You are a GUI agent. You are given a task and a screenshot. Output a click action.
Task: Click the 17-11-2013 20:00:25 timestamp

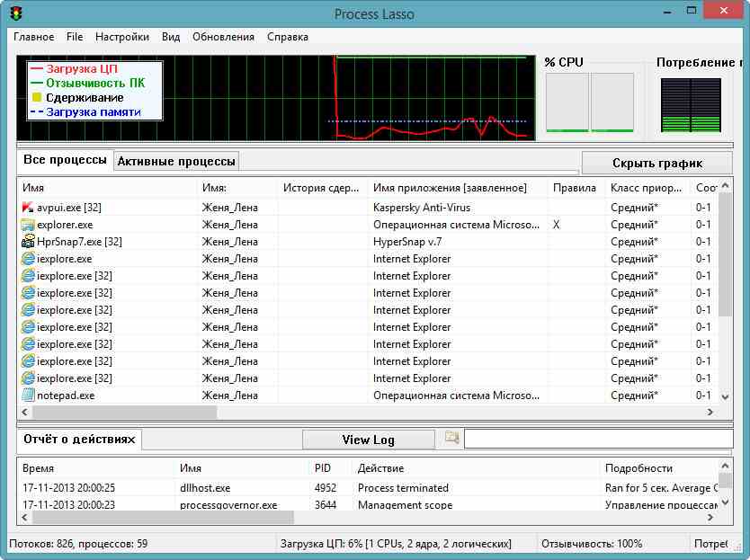pyautogui.click(x=69, y=488)
